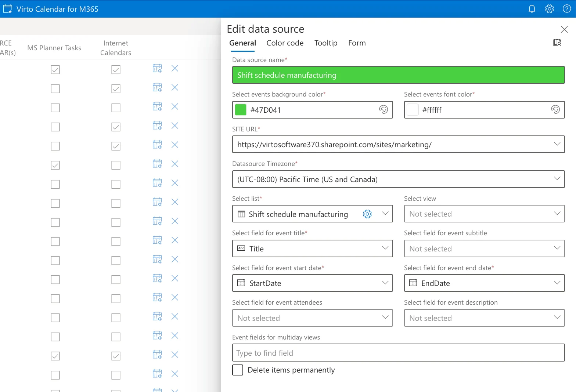Screen dimensions: 576x392
Task: Uncheck the second row Internet Calendars checkbox
Action: pos(116,89)
